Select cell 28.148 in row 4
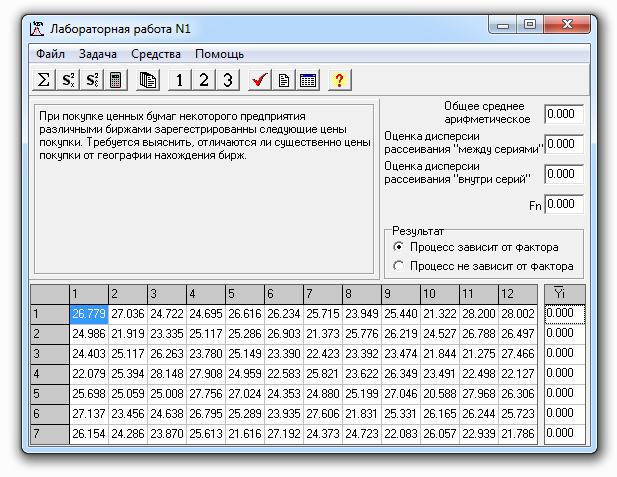The width and height of the screenshot is (617, 477). click(x=167, y=374)
